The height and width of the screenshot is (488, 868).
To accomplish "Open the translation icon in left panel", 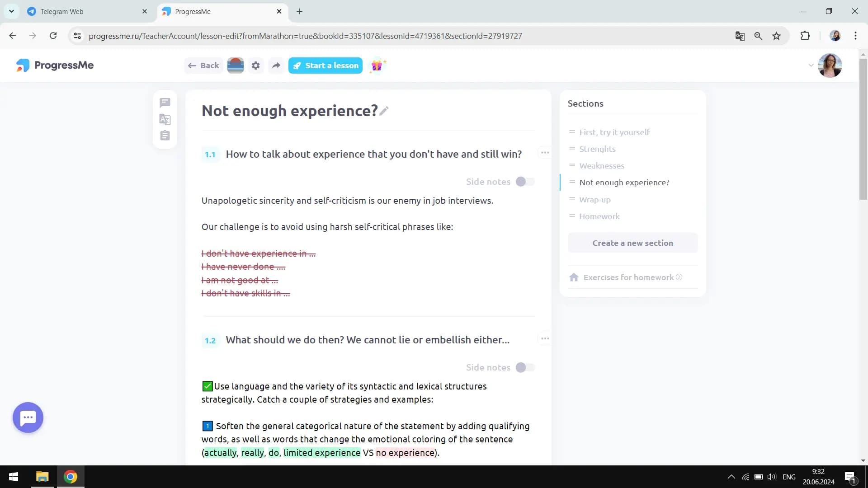I will (165, 119).
